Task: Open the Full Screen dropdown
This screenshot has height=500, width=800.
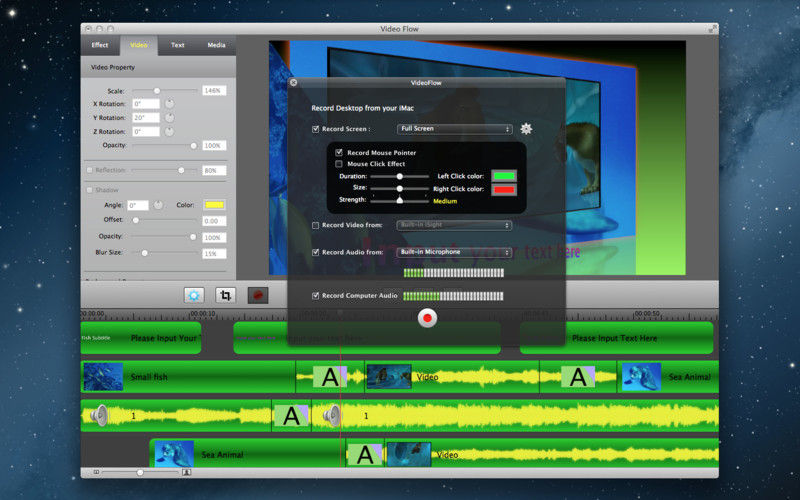Action: 454,129
